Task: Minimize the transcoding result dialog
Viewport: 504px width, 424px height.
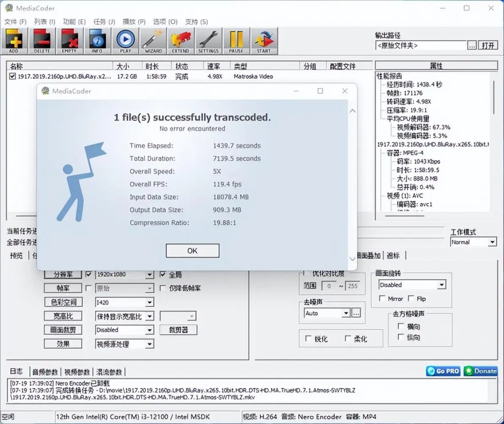Action: coord(296,91)
